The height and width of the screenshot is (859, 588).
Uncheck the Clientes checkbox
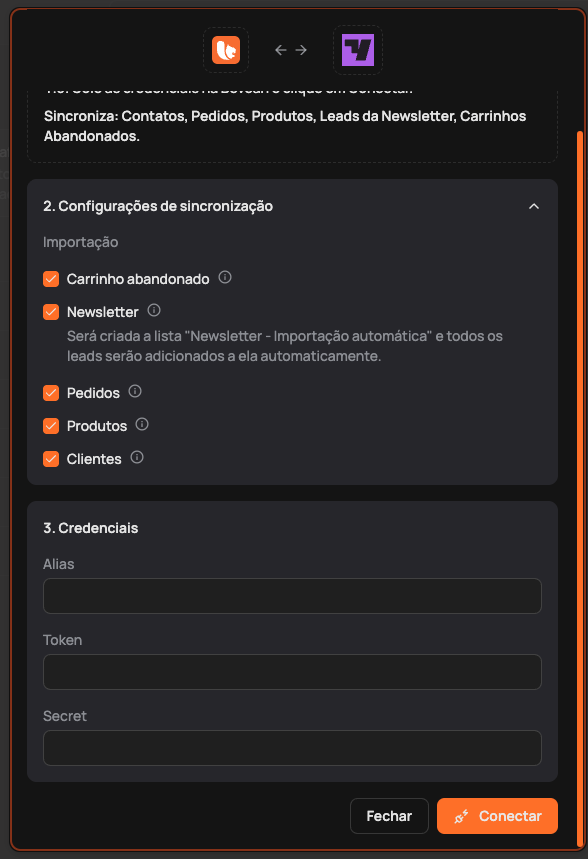coord(51,459)
